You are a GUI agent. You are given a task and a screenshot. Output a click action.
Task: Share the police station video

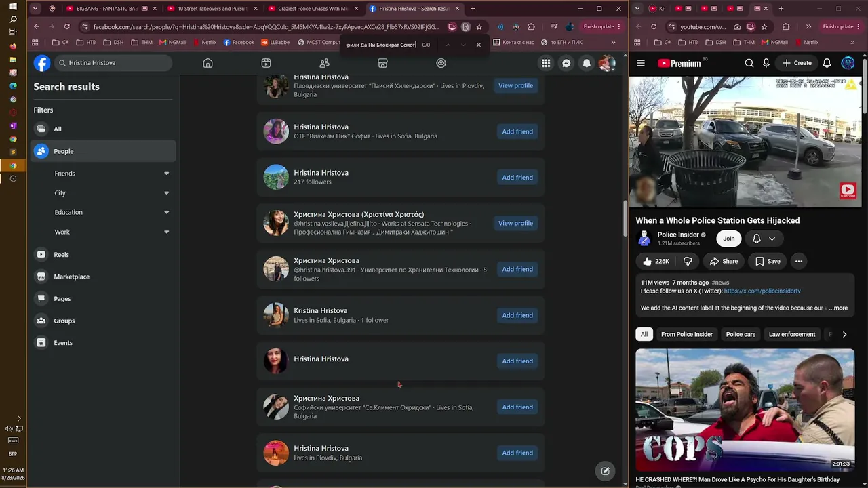[723, 261]
